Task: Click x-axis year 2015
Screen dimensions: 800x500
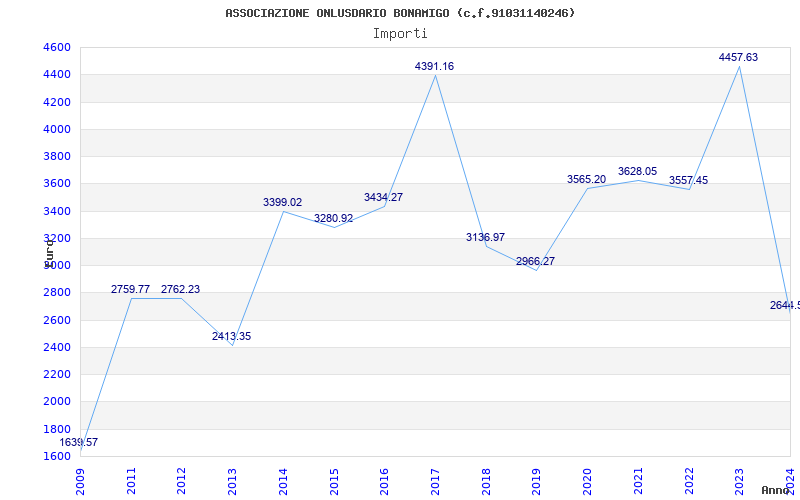Action: click(334, 482)
